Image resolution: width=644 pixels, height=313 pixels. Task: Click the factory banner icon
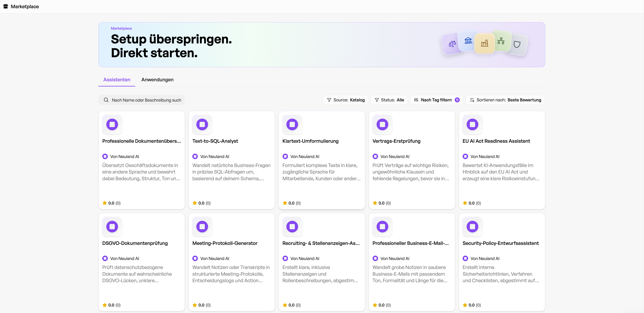484,43
